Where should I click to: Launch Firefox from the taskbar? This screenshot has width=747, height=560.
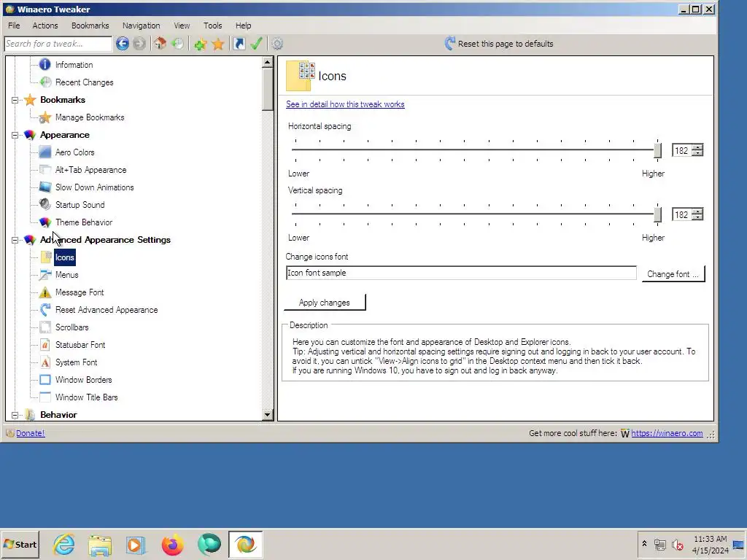(x=172, y=545)
